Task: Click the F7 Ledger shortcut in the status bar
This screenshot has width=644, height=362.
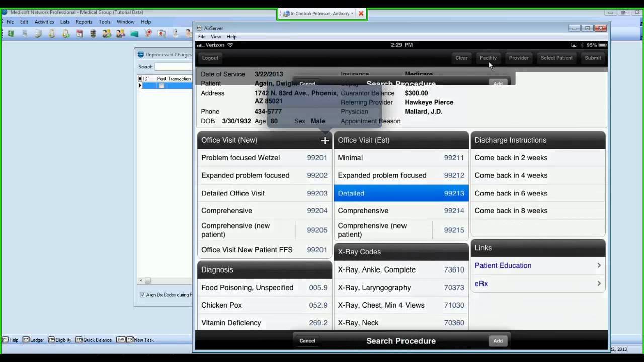Action: click(x=33, y=340)
